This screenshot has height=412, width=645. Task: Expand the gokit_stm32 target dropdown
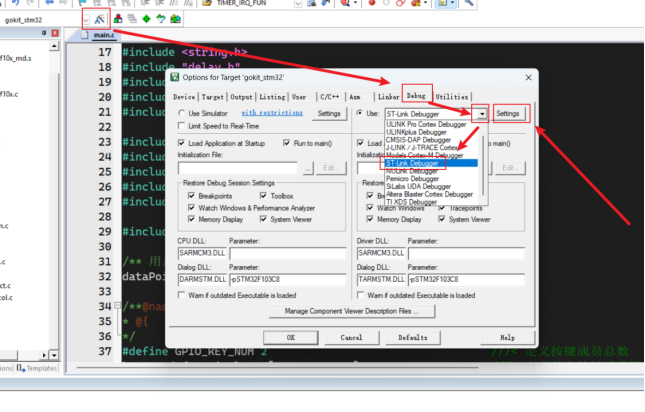coord(86,19)
